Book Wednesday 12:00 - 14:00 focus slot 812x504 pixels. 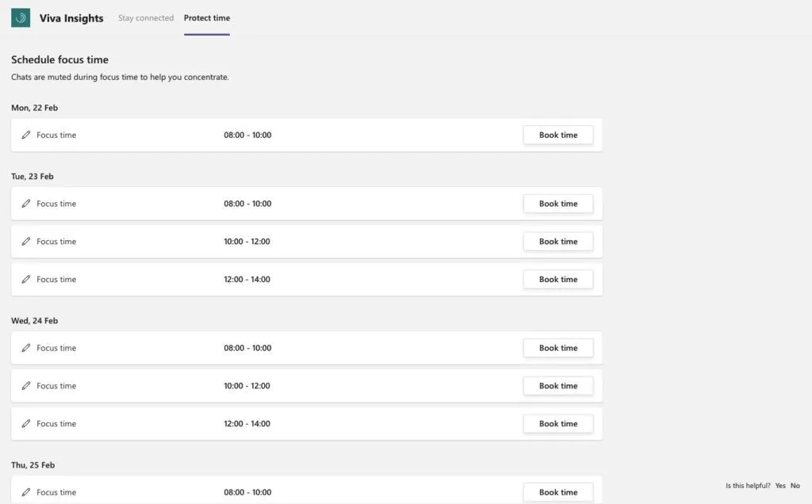tap(558, 424)
